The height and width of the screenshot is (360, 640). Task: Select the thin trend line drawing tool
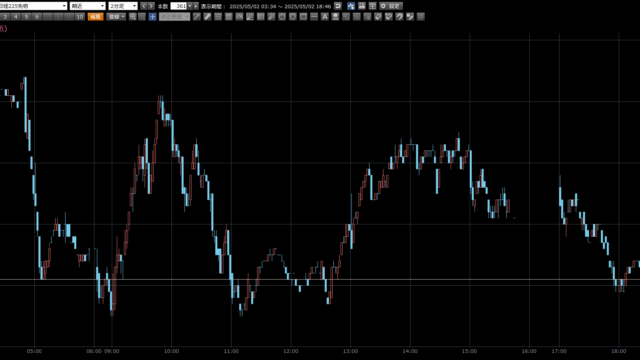pos(197,17)
